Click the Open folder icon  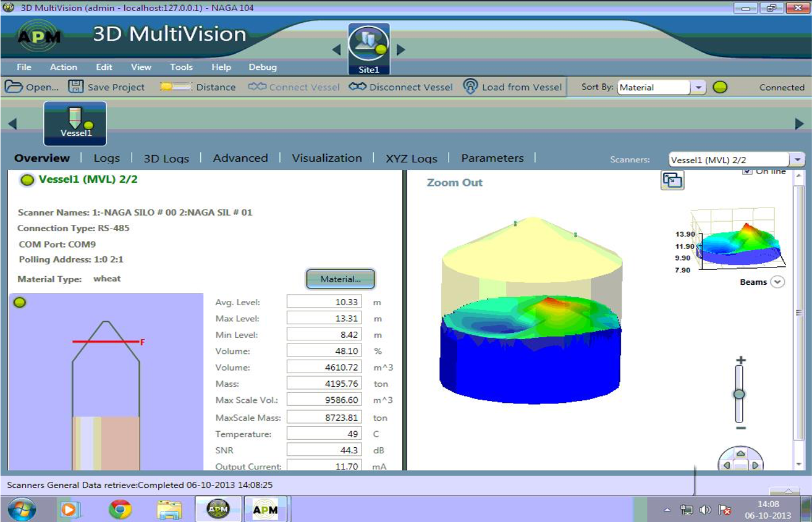click(14, 87)
